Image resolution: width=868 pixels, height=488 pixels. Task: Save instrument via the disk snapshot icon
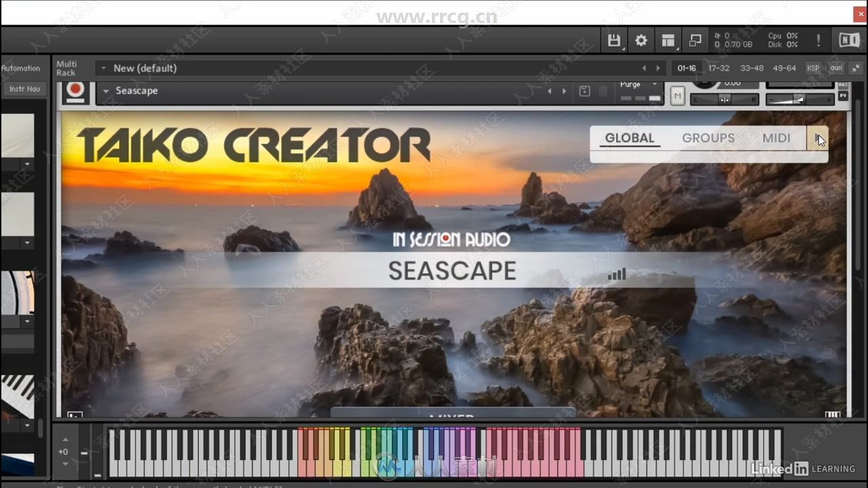(585, 91)
